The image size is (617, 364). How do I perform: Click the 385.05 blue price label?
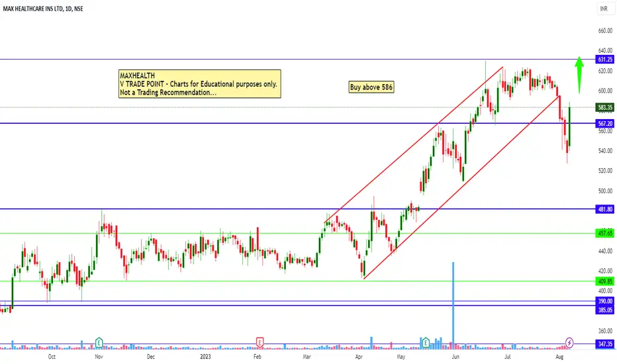click(x=605, y=310)
